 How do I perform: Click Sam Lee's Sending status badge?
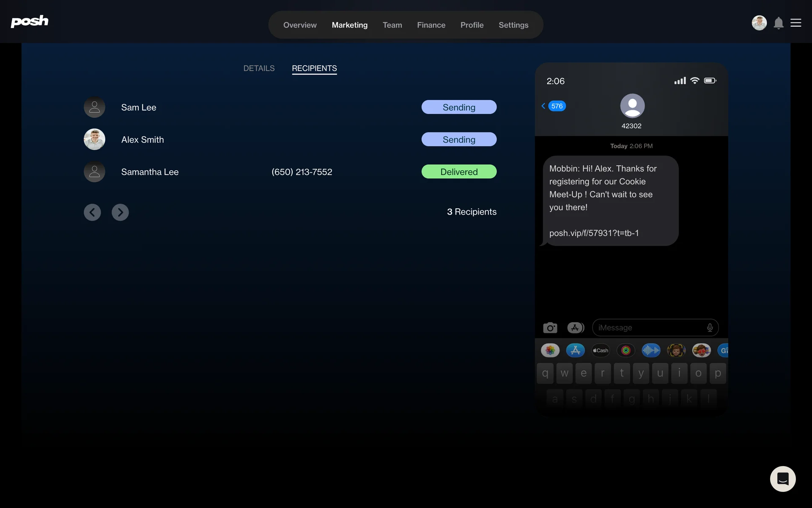[x=459, y=107]
